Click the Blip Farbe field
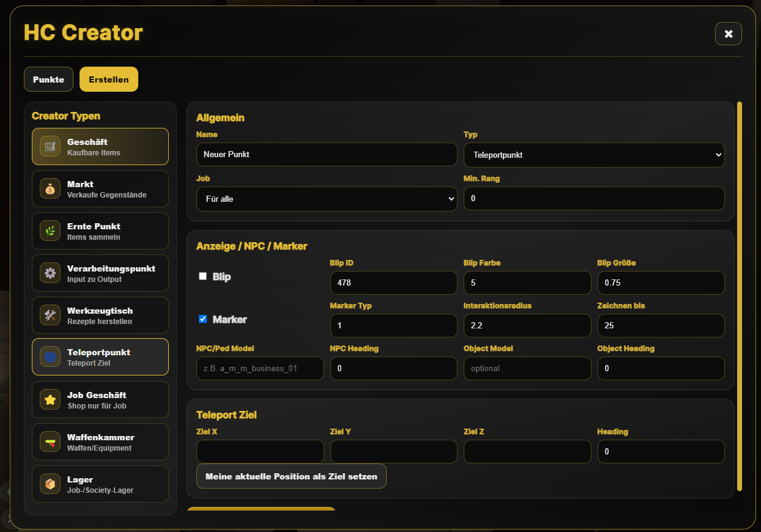 click(x=527, y=283)
